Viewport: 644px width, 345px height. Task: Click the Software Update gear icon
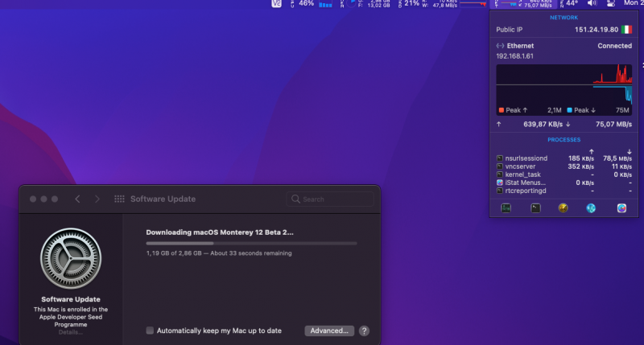[x=71, y=258]
